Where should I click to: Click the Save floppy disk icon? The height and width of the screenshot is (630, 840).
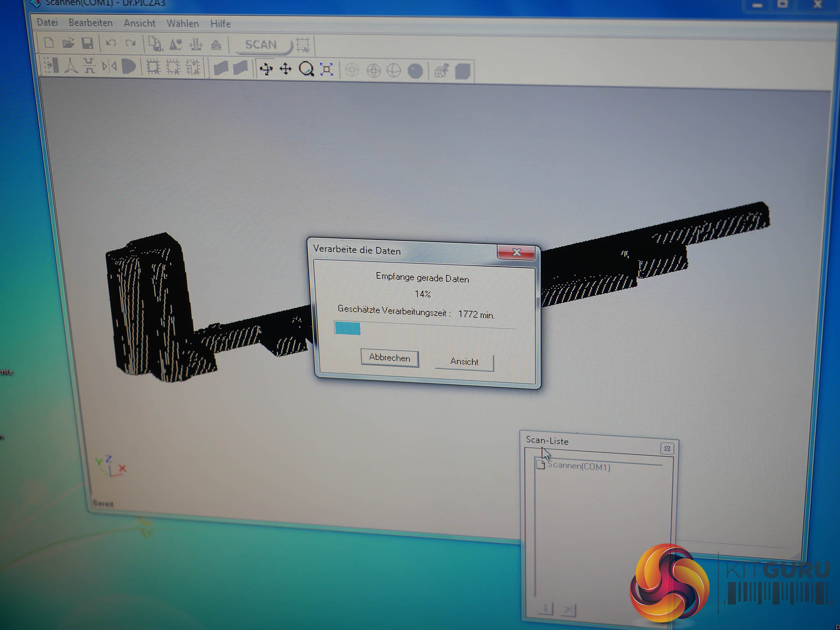tap(87, 43)
